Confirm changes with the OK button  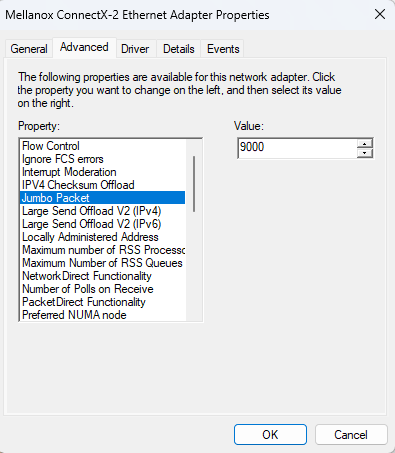270,434
